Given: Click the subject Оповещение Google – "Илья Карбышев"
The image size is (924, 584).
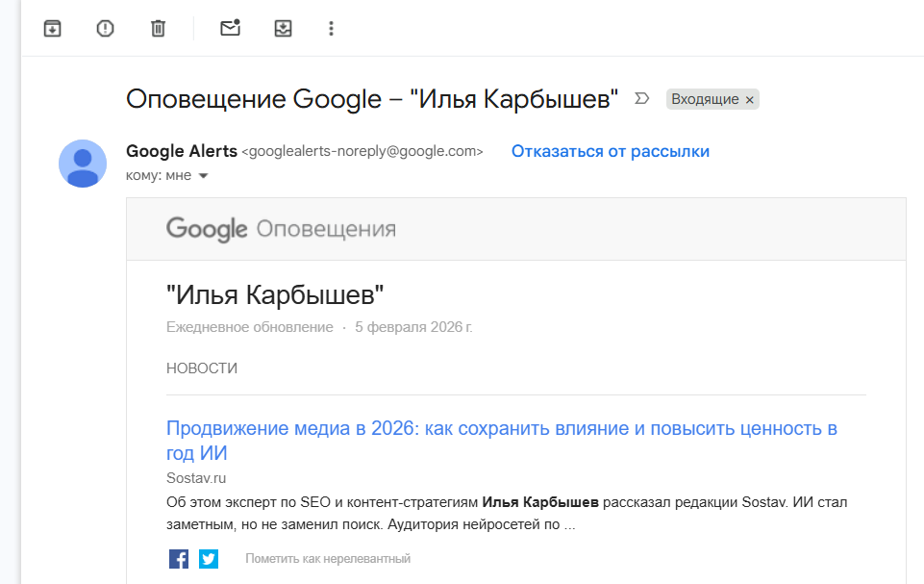Looking at the screenshot, I should tap(372, 99).
